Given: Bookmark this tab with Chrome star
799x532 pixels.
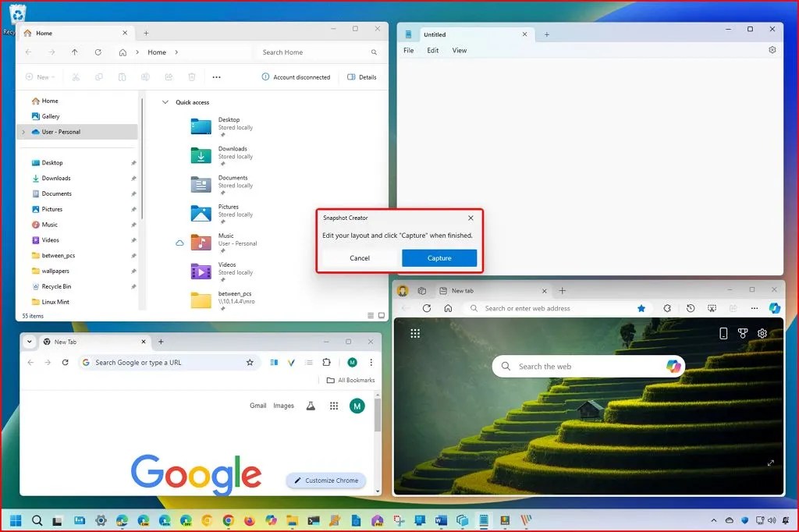Looking at the screenshot, I should click(250, 362).
